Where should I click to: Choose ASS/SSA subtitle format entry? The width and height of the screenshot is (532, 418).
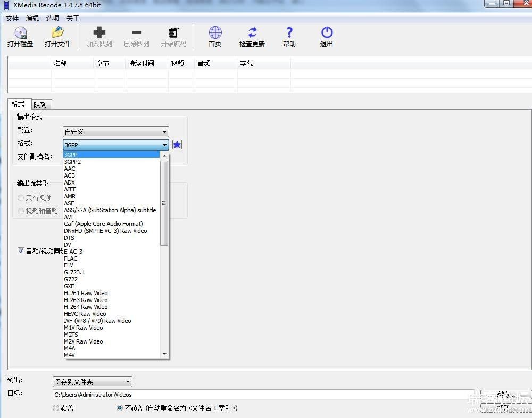pyautogui.click(x=111, y=210)
